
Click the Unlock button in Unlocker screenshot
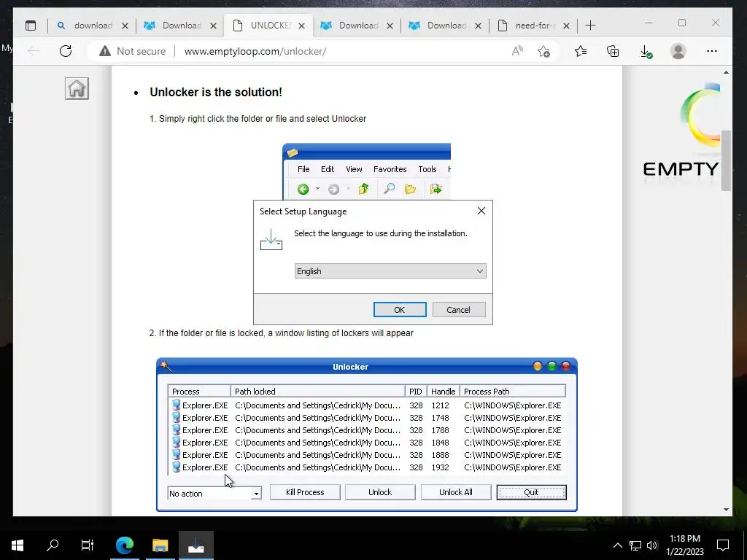[x=380, y=492]
